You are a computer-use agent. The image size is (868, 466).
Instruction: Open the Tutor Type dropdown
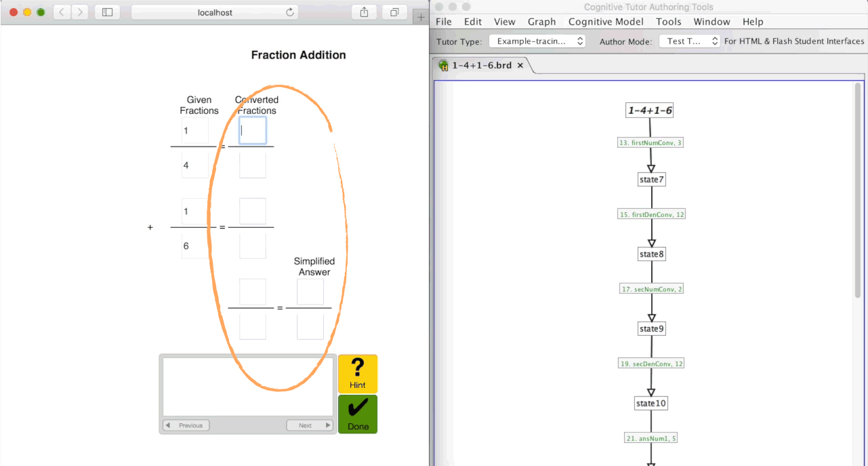click(537, 41)
